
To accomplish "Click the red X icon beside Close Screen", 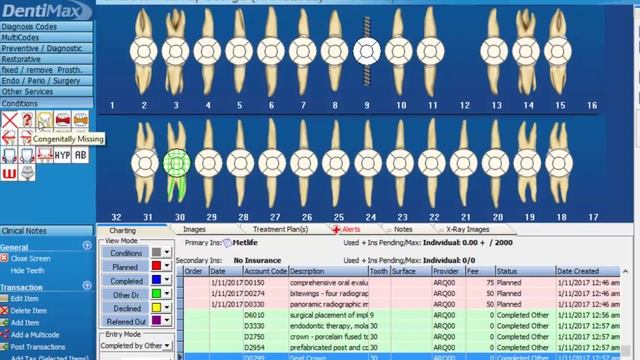I will [4, 258].
